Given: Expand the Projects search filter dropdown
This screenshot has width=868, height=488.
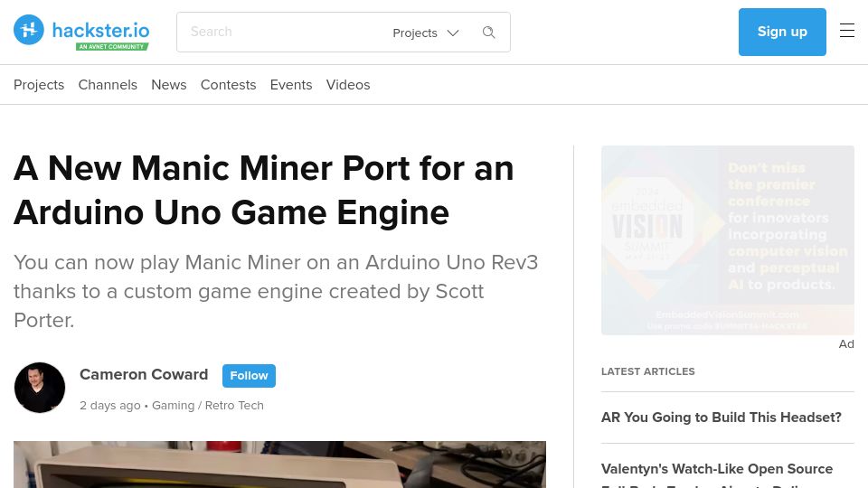Looking at the screenshot, I should point(426,33).
